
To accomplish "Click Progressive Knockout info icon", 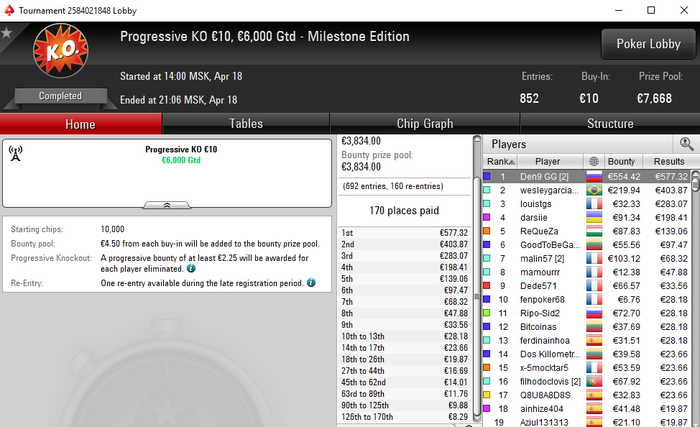I will click(x=191, y=268).
